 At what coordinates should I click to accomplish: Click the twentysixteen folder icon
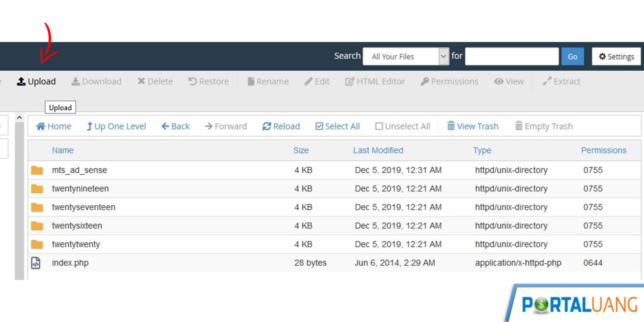click(x=37, y=226)
